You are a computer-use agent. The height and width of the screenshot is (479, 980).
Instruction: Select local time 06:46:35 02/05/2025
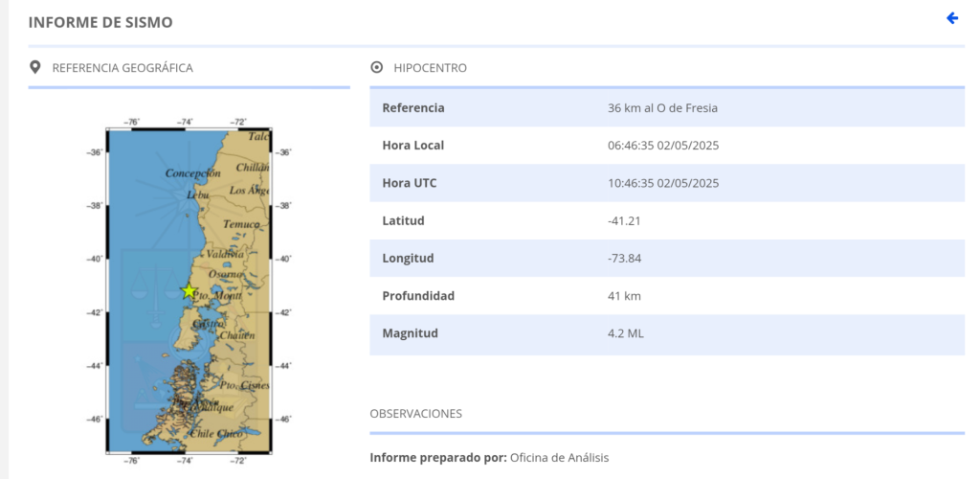coord(663,145)
